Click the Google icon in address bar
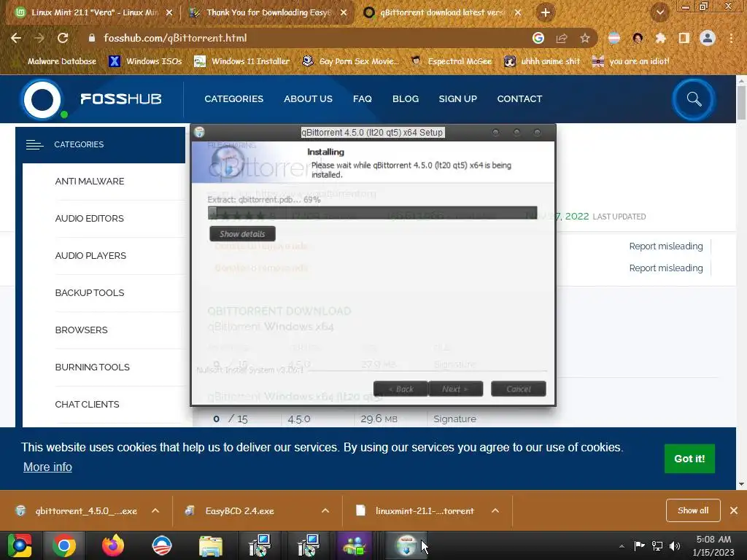The image size is (747, 560). click(x=538, y=38)
